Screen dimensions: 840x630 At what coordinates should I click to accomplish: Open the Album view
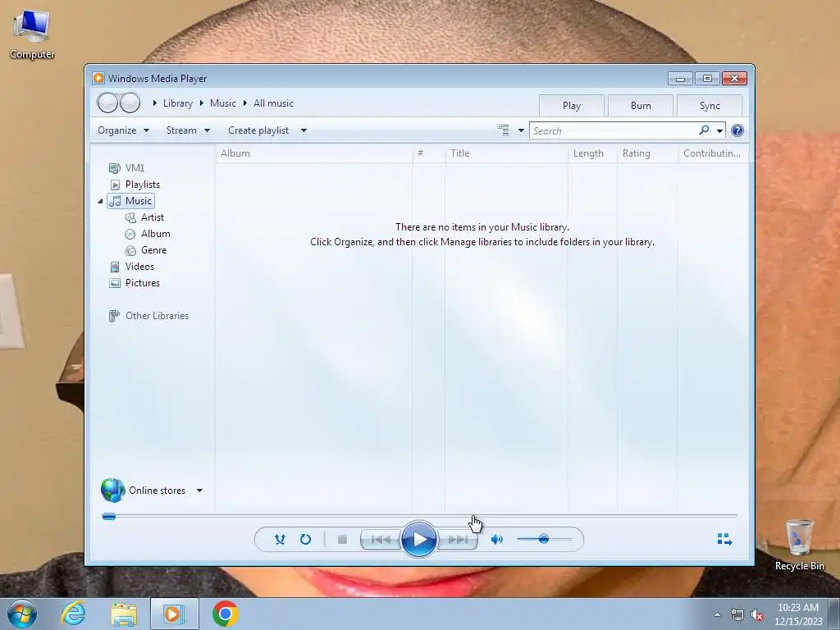click(x=148, y=234)
